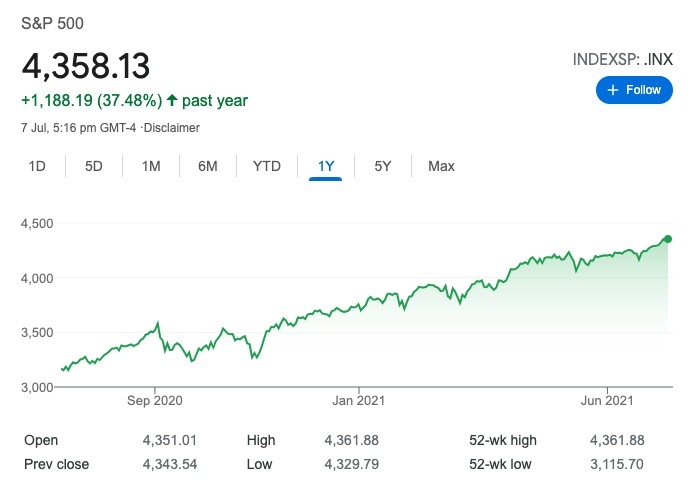Viewport: 694px width, 502px height.
Task: Select the Max time range tab
Action: 441,166
